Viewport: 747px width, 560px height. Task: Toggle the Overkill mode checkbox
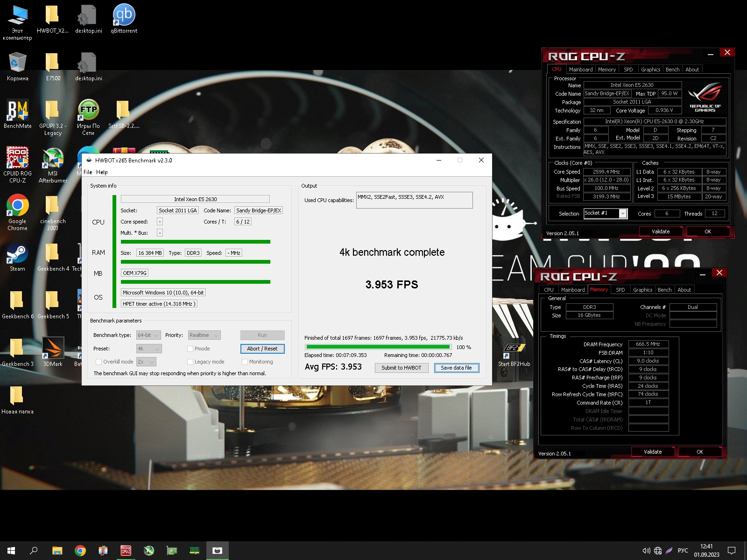pos(99,362)
